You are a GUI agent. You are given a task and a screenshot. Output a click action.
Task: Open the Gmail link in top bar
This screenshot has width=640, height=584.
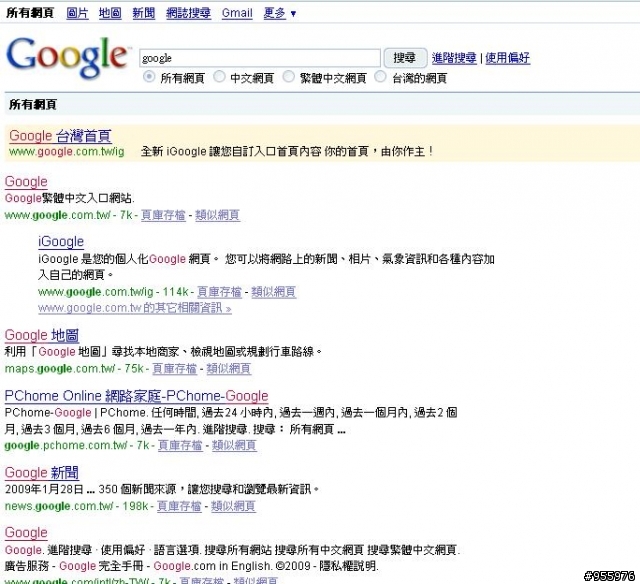tap(237, 13)
